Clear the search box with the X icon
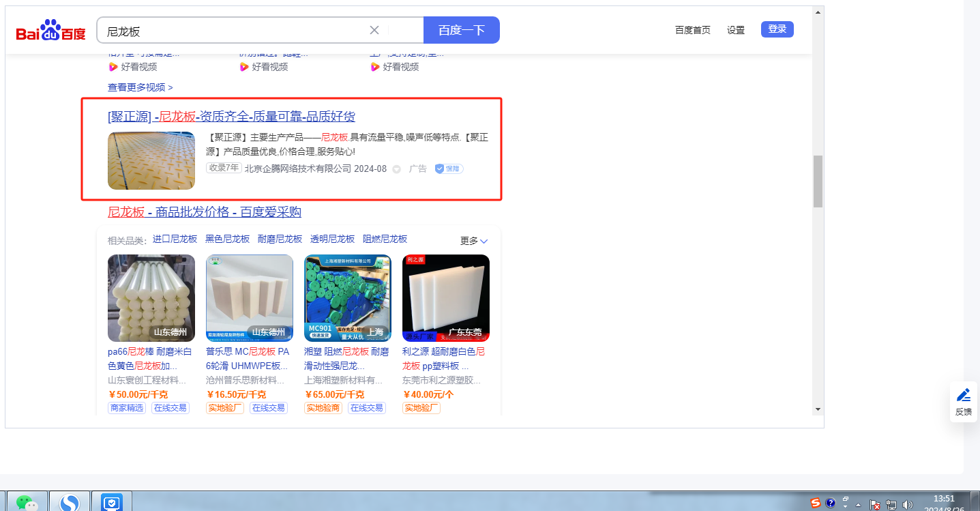The height and width of the screenshot is (511, 980). (374, 30)
